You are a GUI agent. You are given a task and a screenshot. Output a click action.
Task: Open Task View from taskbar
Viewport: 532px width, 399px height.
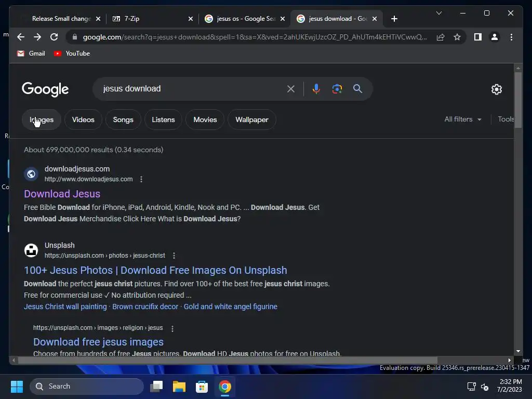[x=156, y=387]
